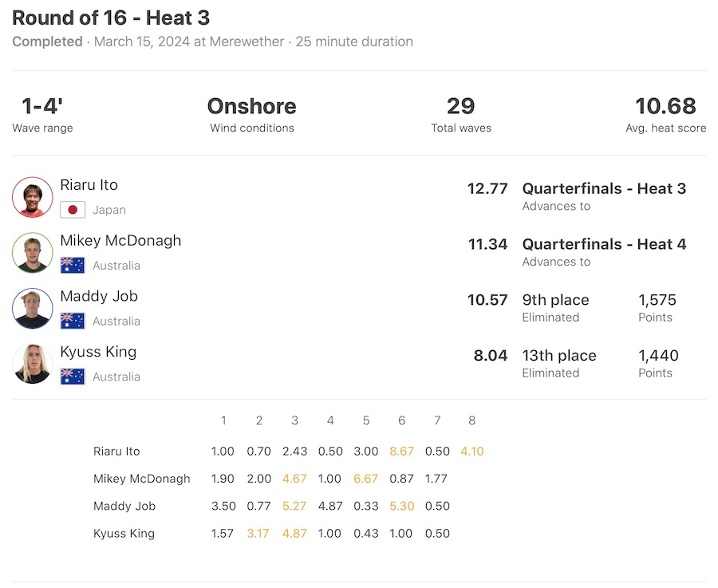This screenshot has width=718, height=588.
Task: Click Maddy Job's highlighted 5.30 wave score
Action: (401, 506)
